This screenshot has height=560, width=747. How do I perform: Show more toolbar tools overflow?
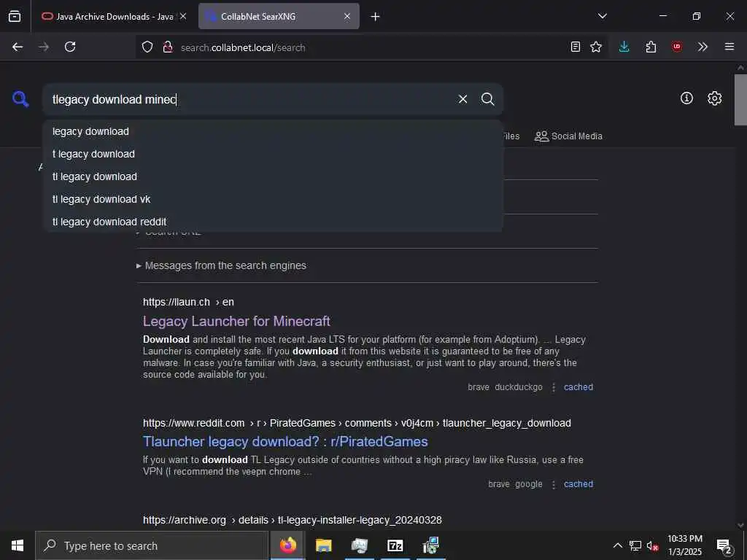pos(703,47)
